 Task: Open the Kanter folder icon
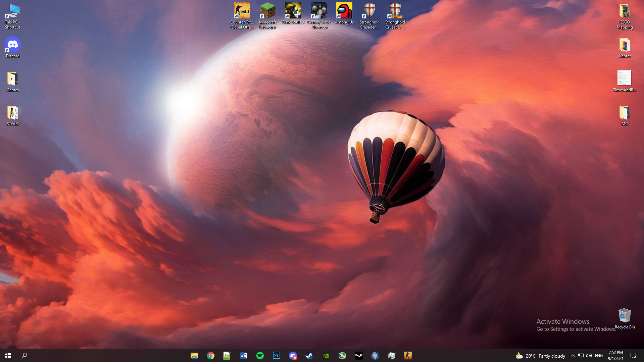[x=625, y=47]
